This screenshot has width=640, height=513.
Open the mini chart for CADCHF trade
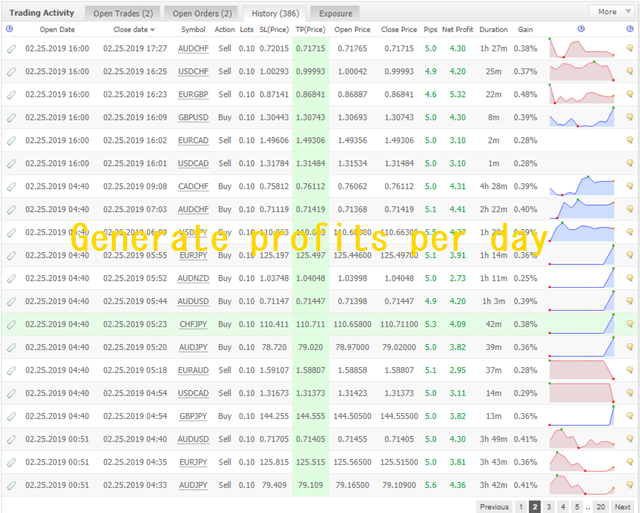(582, 186)
